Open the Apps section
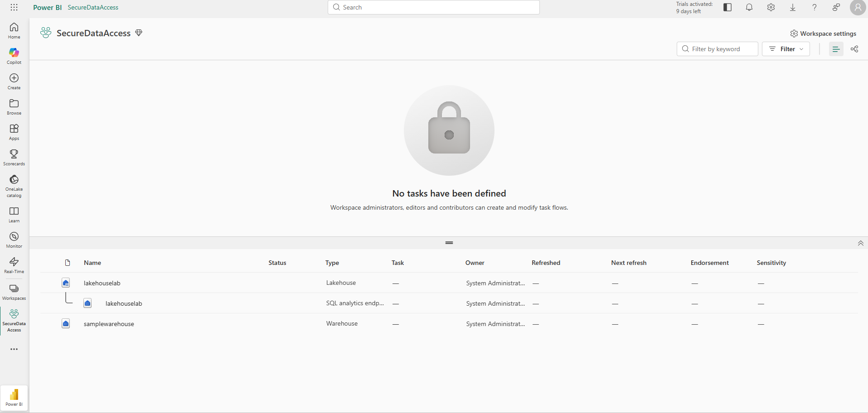868x413 pixels. click(x=14, y=132)
